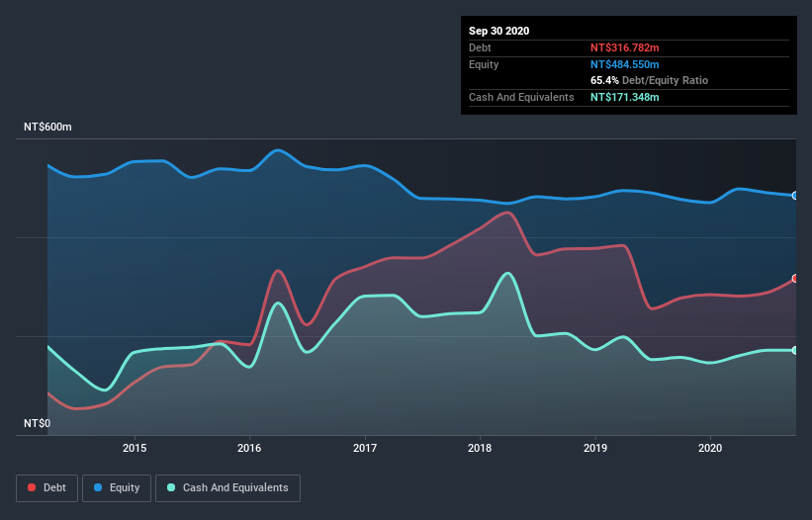This screenshot has width=812, height=520.
Task: Click the red Debt endpoint marker
Action: [x=795, y=279]
